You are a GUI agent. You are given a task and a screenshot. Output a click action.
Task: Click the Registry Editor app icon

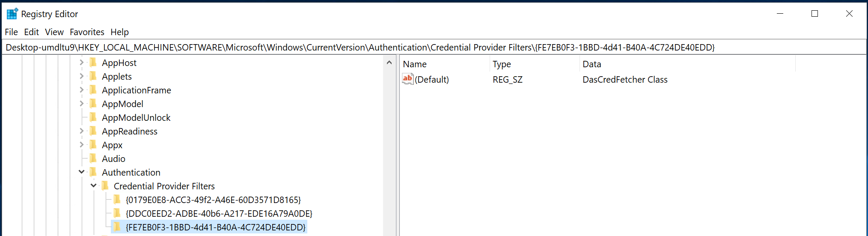(x=12, y=14)
